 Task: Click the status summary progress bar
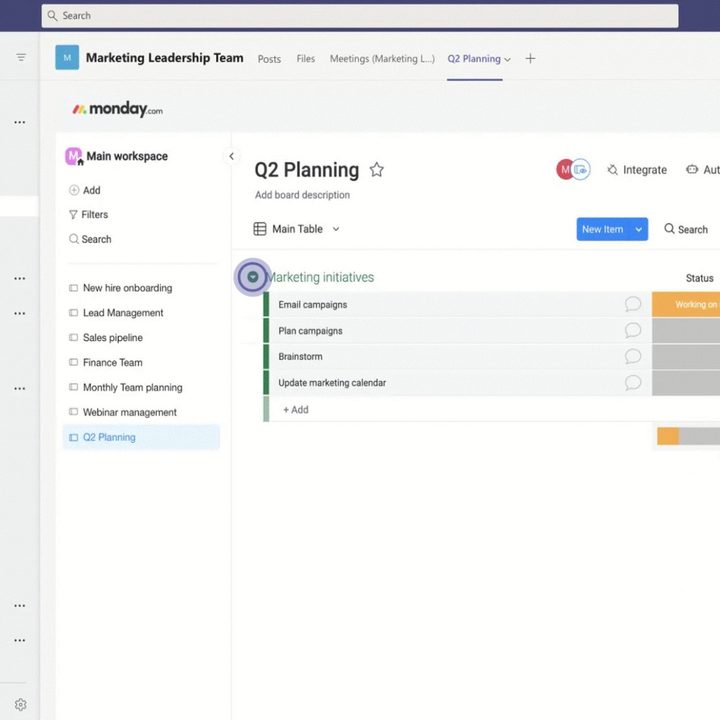688,436
